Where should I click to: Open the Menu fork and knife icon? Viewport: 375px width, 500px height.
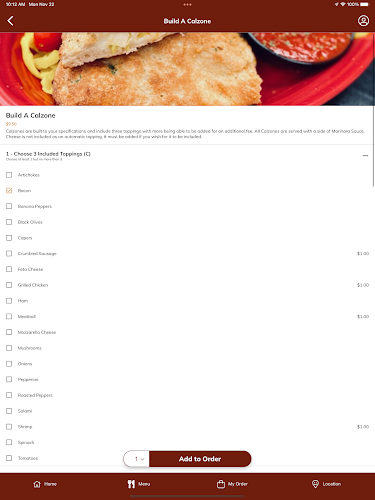tap(131, 484)
